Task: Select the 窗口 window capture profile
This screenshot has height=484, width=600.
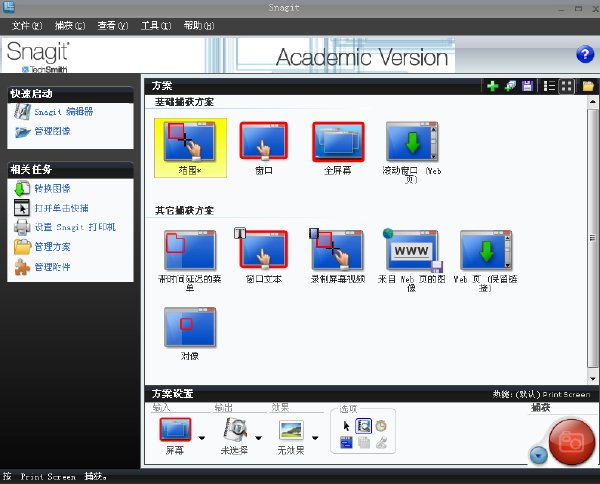Action: (x=264, y=148)
